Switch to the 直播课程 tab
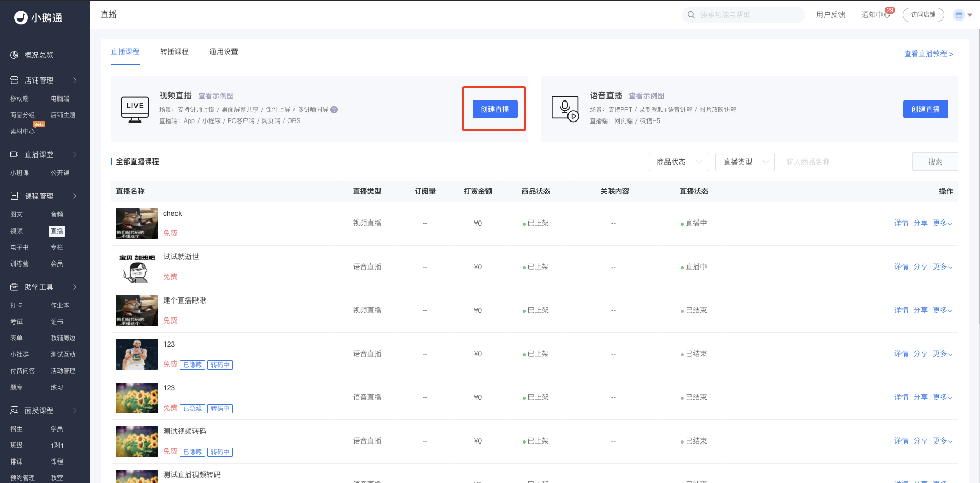This screenshot has height=483, width=980. [x=125, y=52]
